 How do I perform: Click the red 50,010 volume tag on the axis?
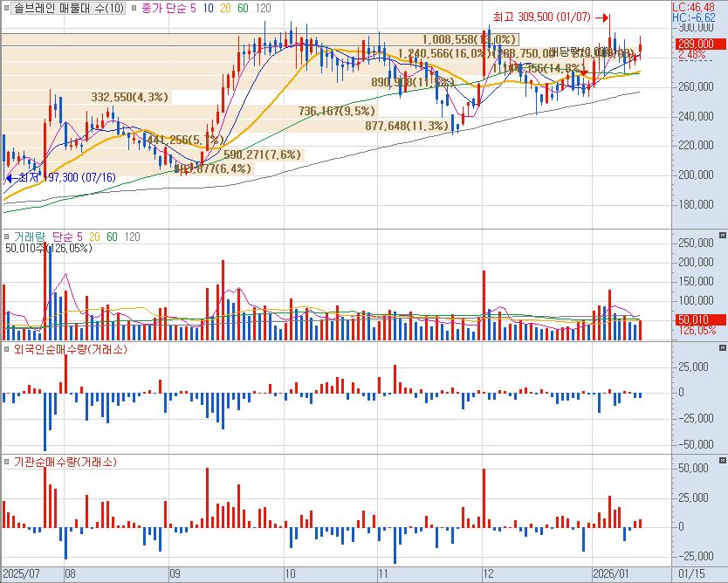(696, 319)
